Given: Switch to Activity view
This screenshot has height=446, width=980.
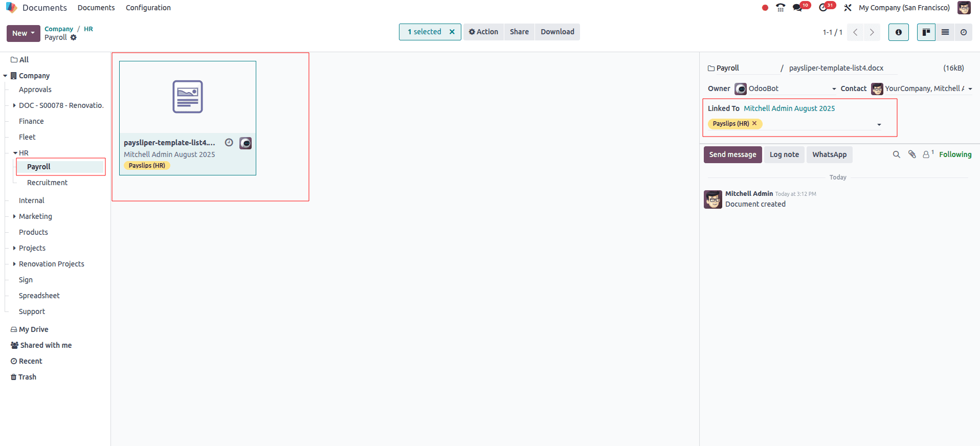Looking at the screenshot, I should (x=963, y=32).
